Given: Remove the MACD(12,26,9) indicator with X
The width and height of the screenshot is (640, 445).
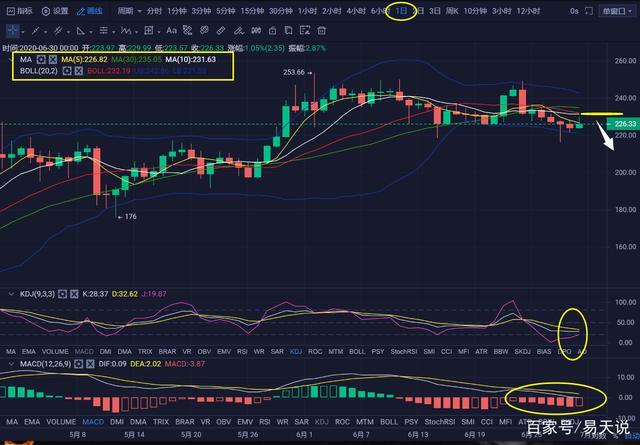Looking at the screenshot, I should tap(90, 364).
